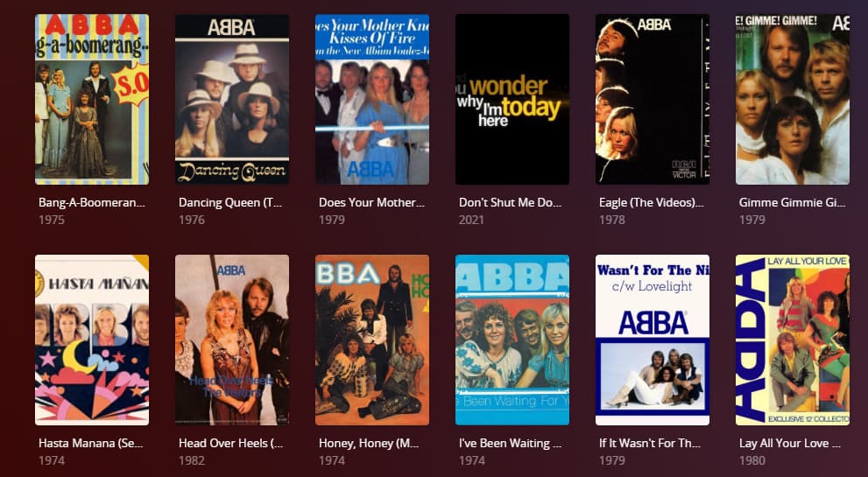The width and height of the screenshot is (868, 477).
Task: Select the Gimme Gimme Gimme poster
Action: (x=792, y=99)
